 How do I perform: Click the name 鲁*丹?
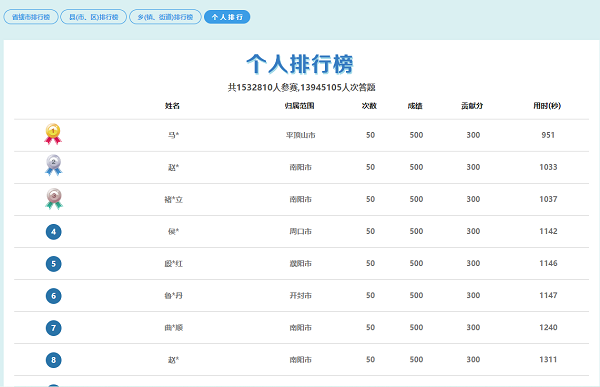(174, 296)
